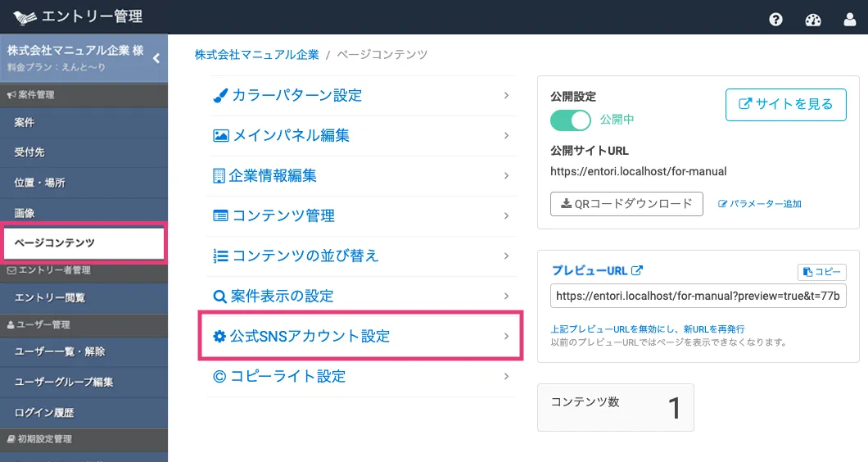Click the magnifier icon for 案件表示の設定

pos(219,297)
